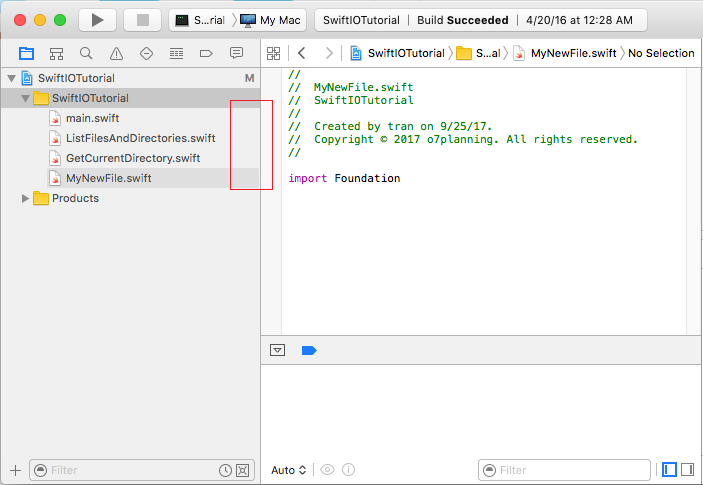Open the S...rial scheme selector
The image size is (703, 485).
[x=200, y=20]
